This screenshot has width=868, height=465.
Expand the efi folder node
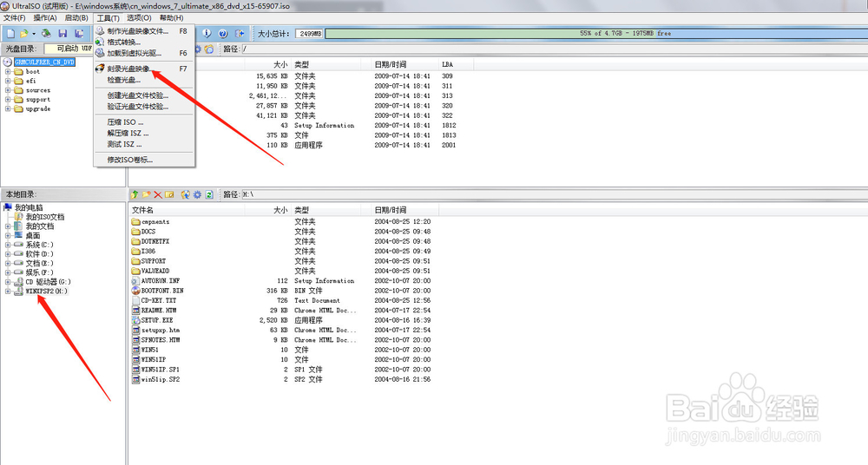(8, 81)
